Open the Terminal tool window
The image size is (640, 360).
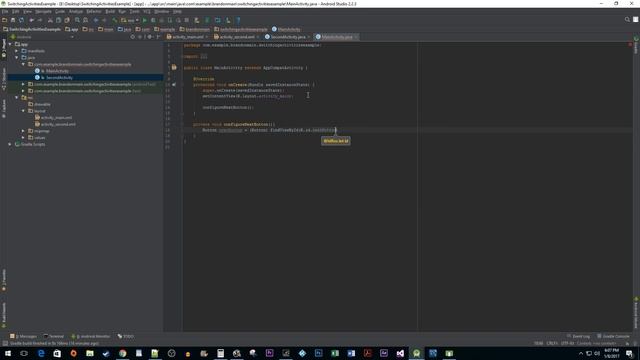(x=53, y=336)
